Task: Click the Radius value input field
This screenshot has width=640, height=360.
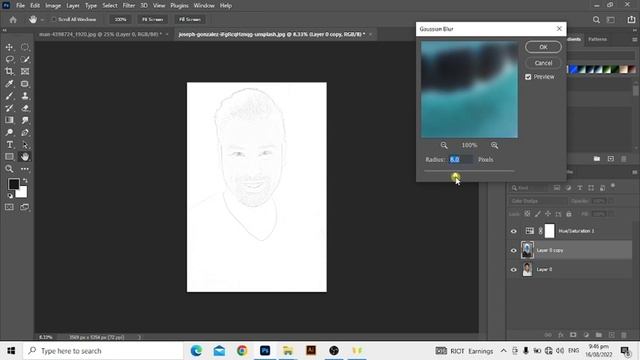Action: coord(461,160)
